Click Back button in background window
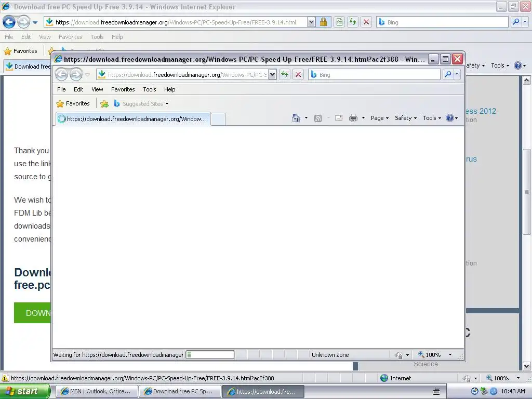 coord(9,22)
